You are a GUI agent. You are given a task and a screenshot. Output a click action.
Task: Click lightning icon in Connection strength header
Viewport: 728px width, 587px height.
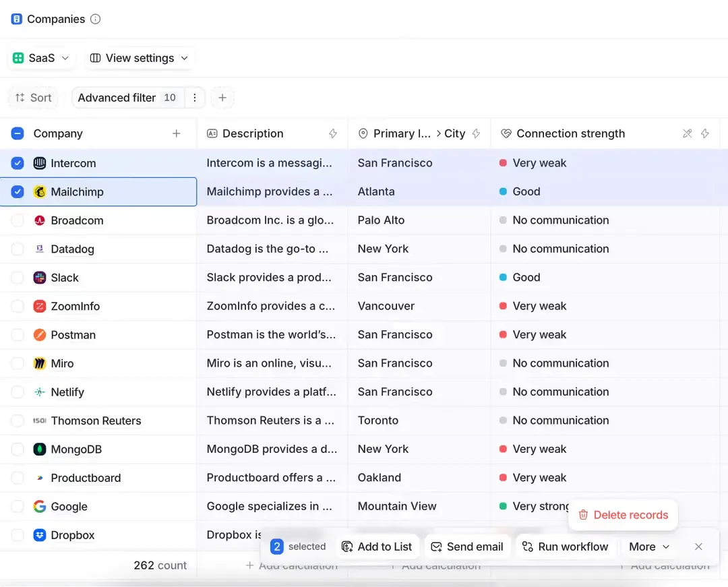[x=705, y=133]
